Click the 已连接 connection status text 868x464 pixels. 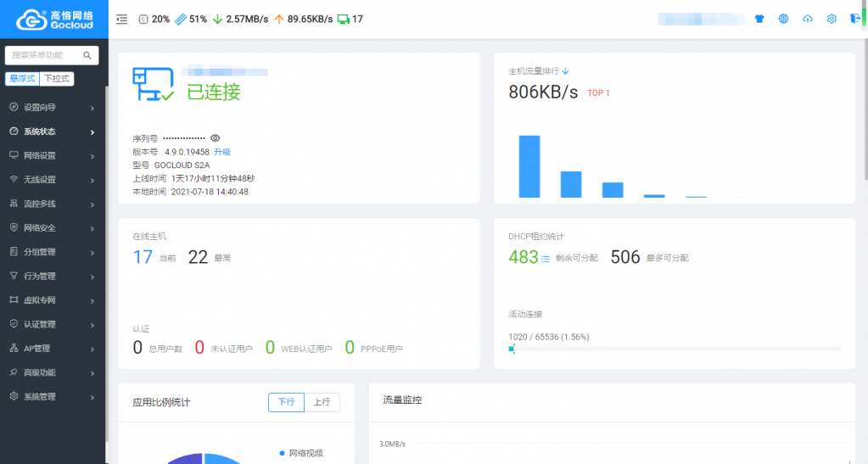214,92
